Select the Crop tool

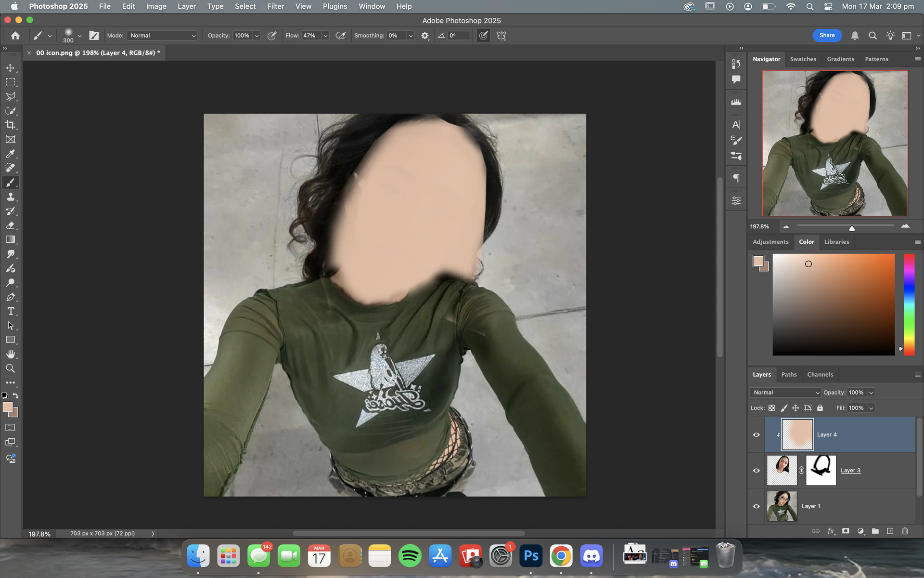[x=10, y=125]
